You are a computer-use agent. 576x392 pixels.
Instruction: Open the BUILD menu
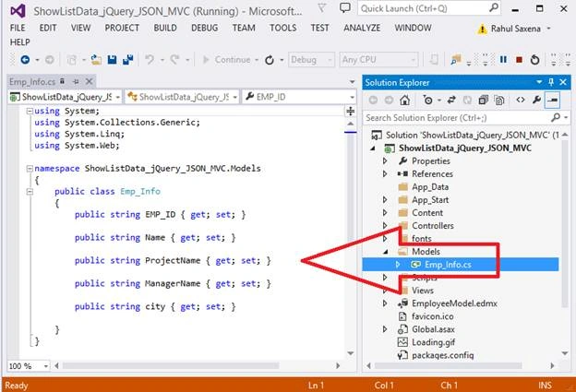[x=165, y=28]
